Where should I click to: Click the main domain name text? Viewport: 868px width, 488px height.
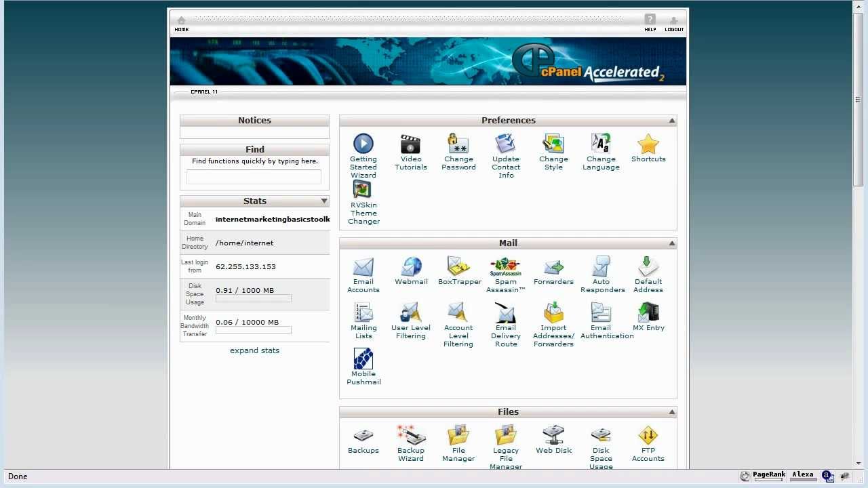[x=273, y=219]
